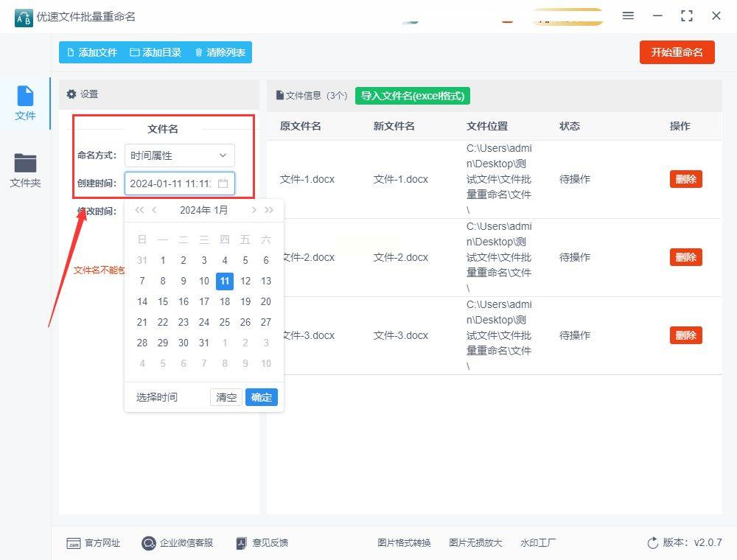Go to previous month in calendar
The image size is (737, 560).
coord(155,210)
